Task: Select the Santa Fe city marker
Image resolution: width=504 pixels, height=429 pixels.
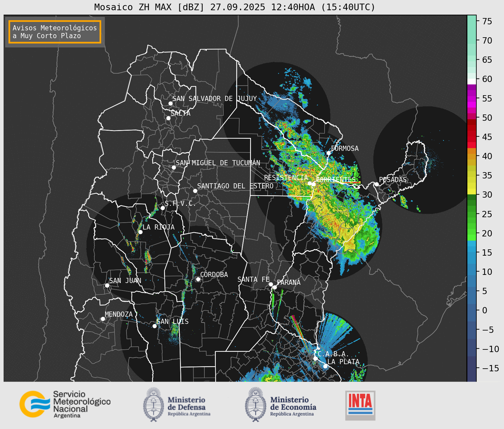Action: pyautogui.click(x=271, y=284)
